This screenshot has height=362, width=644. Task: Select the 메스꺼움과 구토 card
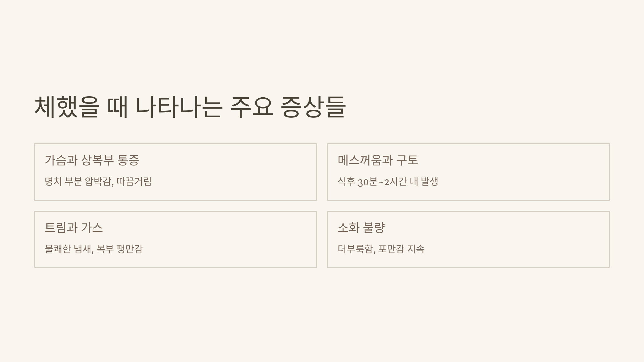click(469, 172)
